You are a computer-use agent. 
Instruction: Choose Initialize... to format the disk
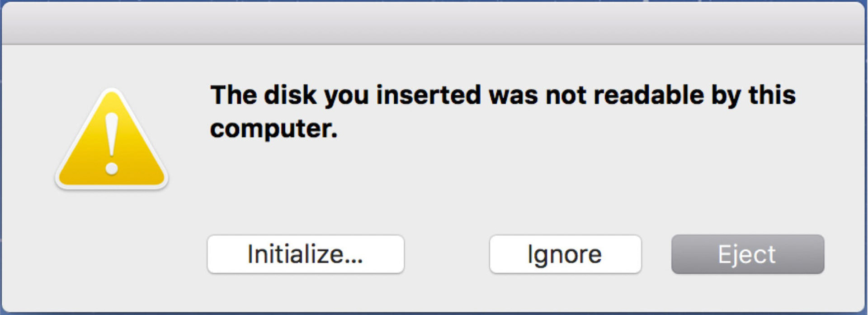pos(305,254)
